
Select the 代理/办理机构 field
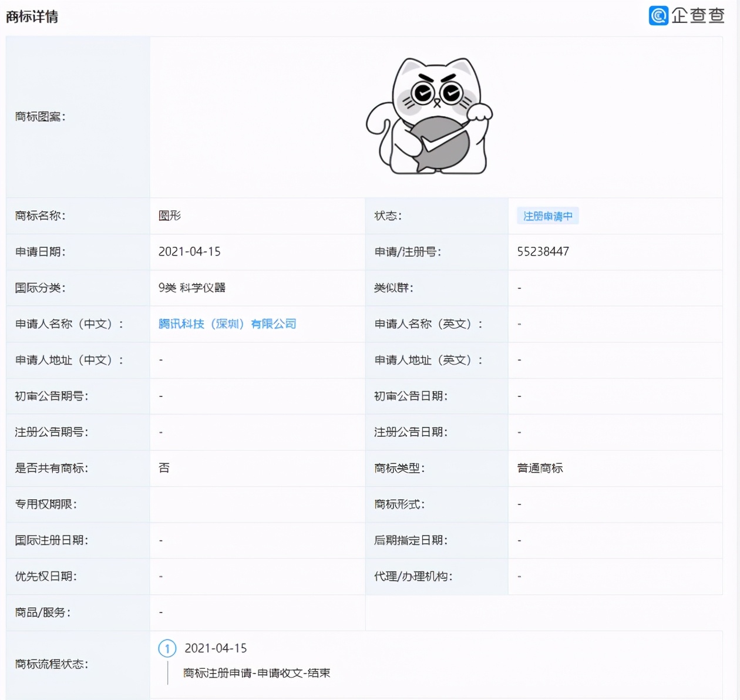coord(413,576)
